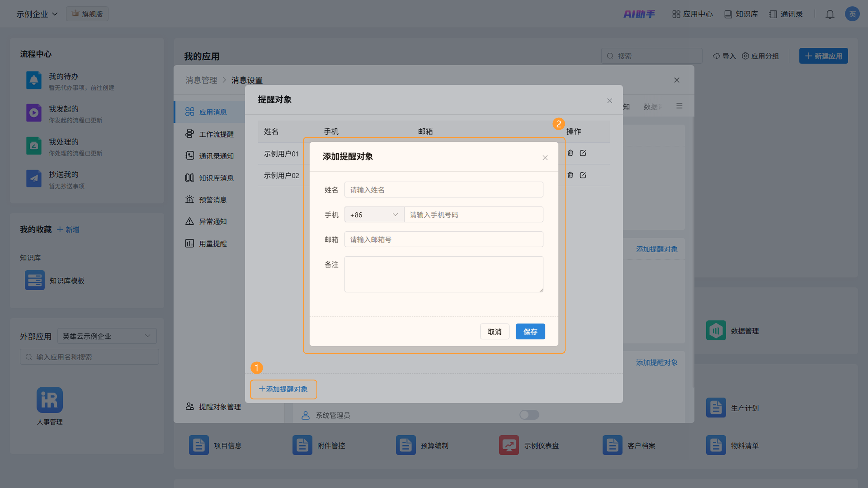Screen dimensions: 868x488
Task: Select 工作流提醒 in message settings sidebar
Action: click(216, 134)
